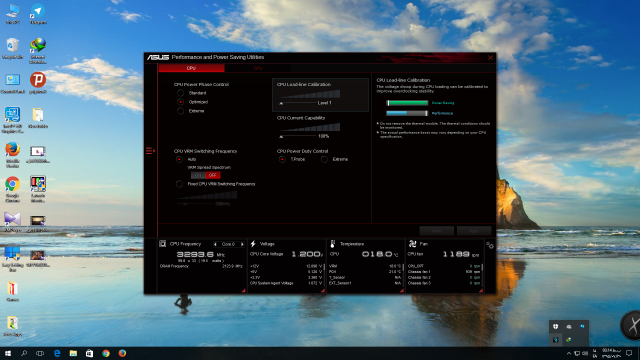Open the This PC desktop icon
Image resolution: width=640 pixels, height=360 pixels.
13,13
